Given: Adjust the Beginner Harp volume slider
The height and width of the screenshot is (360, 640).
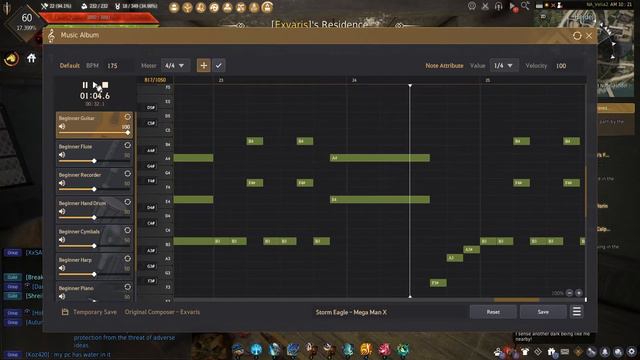Looking at the screenshot, I should (x=94, y=274).
